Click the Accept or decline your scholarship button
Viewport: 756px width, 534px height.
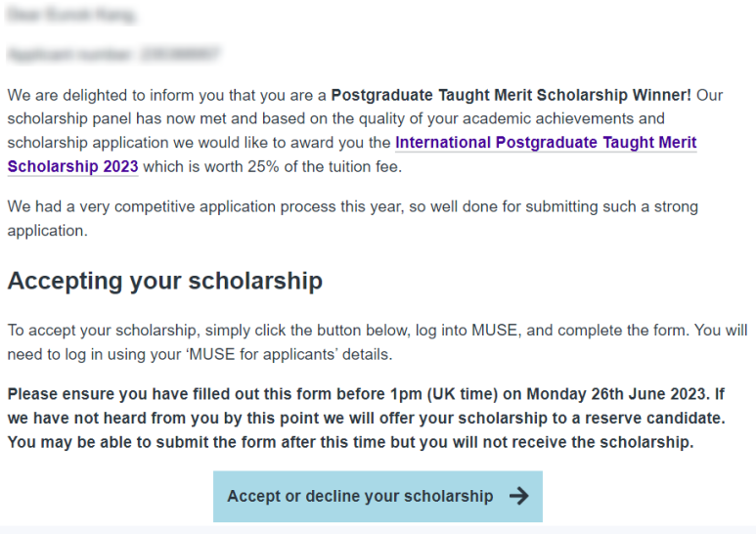point(378,497)
